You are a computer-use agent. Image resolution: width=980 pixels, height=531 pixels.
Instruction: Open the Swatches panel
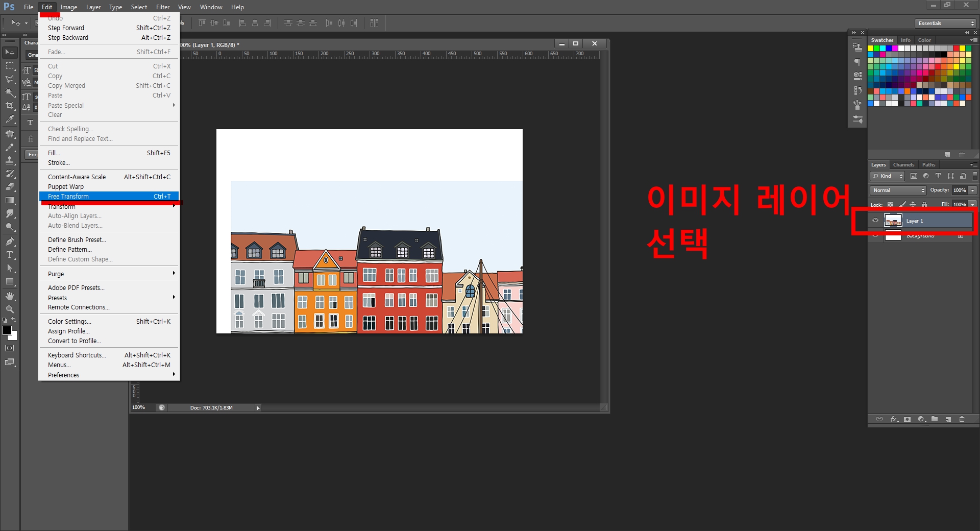[x=881, y=40]
